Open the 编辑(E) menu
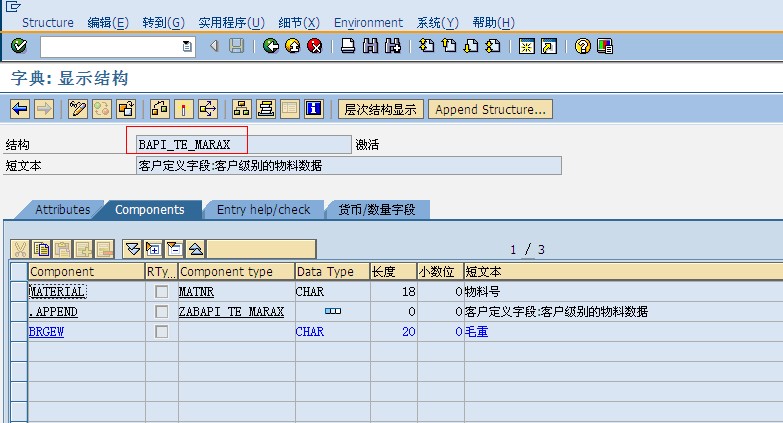The image size is (783, 423). (108, 23)
